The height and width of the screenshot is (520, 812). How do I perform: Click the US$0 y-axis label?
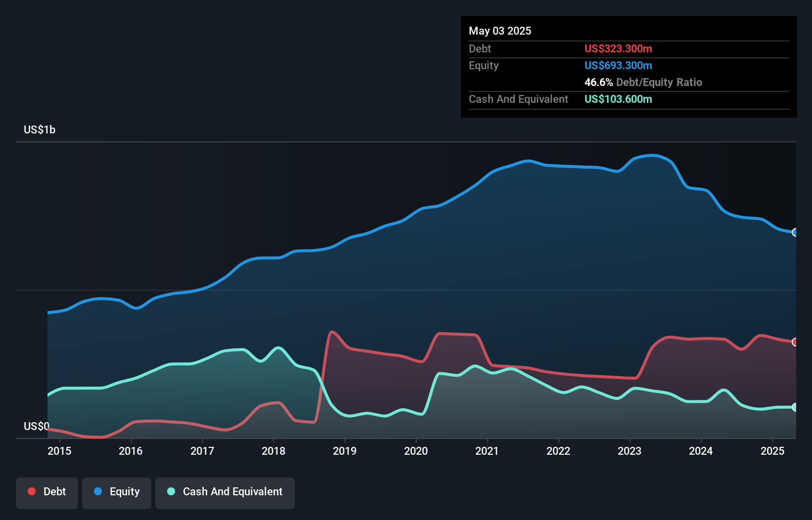37,426
